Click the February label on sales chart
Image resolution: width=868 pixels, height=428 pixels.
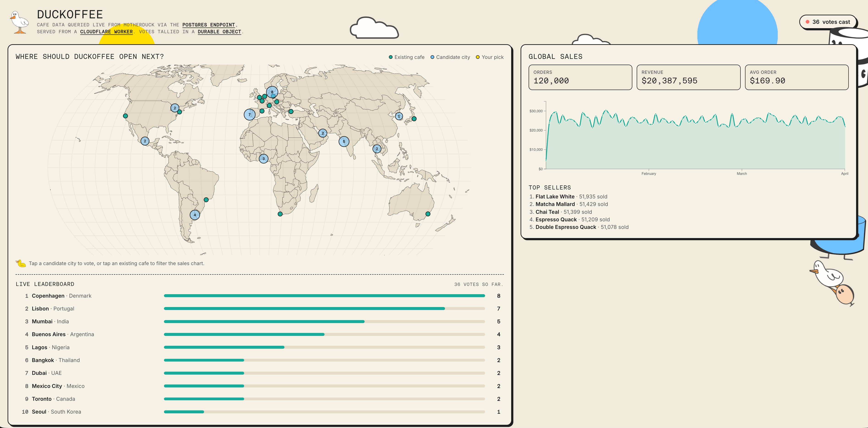pyautogui.click(x=649, y=173)
